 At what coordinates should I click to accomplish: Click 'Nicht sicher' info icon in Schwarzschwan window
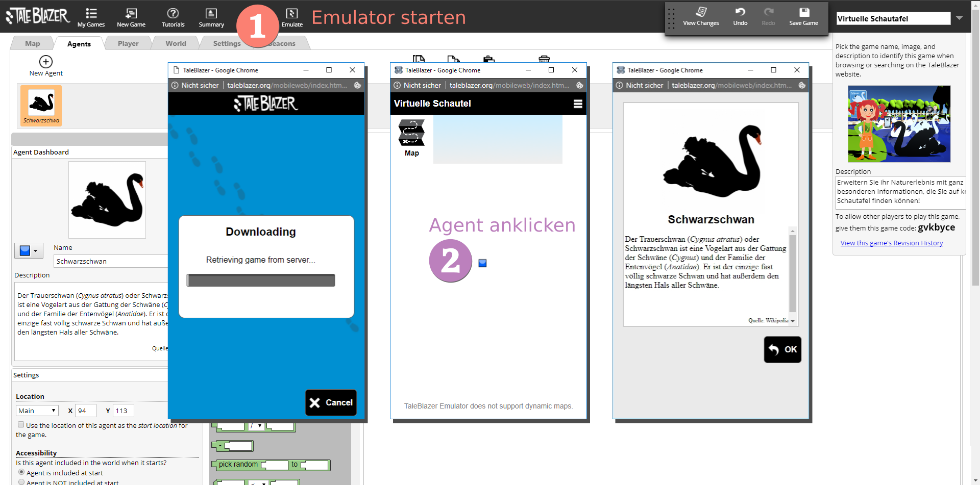coord(620,85)
